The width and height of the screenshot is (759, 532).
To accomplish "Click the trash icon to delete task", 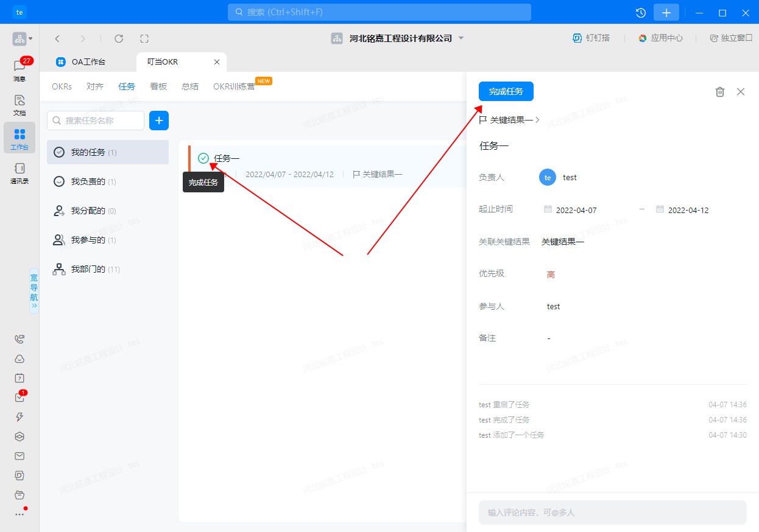I will tap(719, 92).
